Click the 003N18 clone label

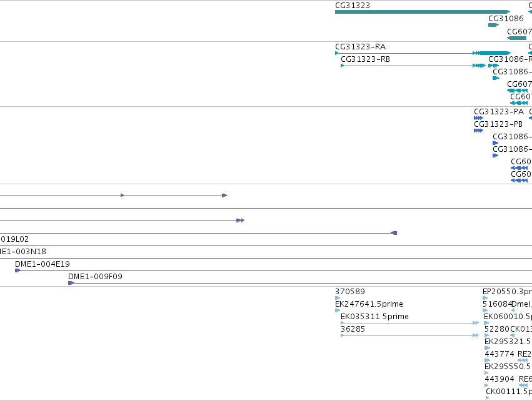click(x=23, y=252)
